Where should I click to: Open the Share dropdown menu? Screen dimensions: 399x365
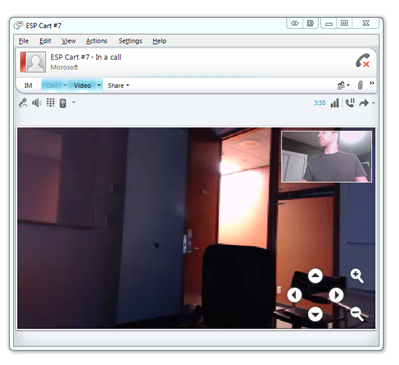tap(118, 86)
